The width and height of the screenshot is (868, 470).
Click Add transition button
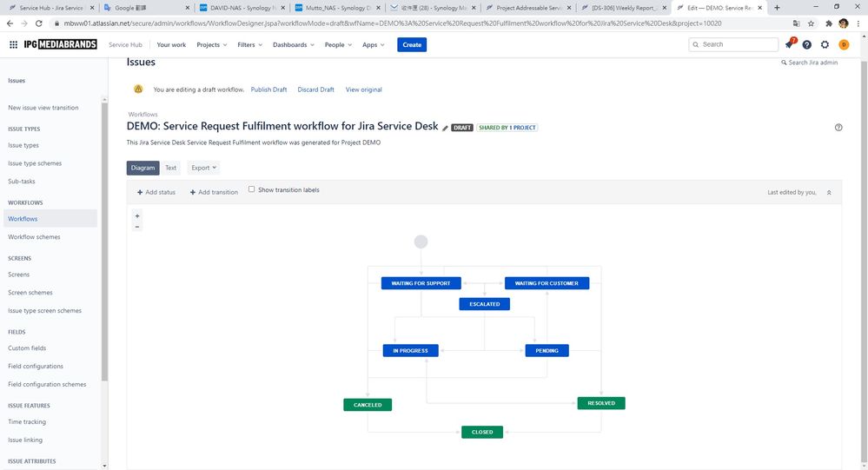coord(214,192)
